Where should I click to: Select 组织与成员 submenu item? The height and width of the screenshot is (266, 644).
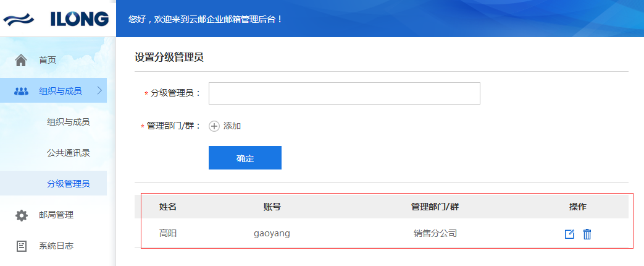[x=69, y=122]
